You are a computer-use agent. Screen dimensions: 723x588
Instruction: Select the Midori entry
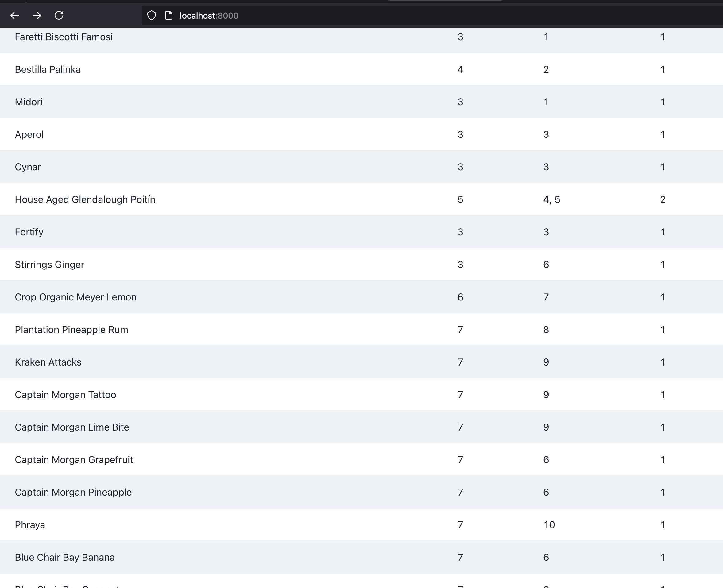coord(29,102)
